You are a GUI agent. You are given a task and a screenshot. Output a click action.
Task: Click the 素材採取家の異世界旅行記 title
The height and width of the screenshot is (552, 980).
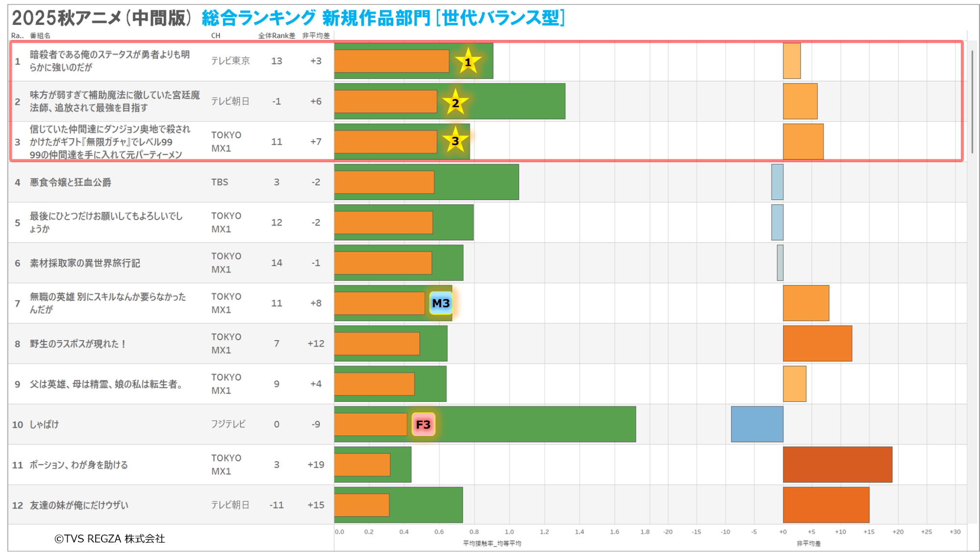coord(85,263)
